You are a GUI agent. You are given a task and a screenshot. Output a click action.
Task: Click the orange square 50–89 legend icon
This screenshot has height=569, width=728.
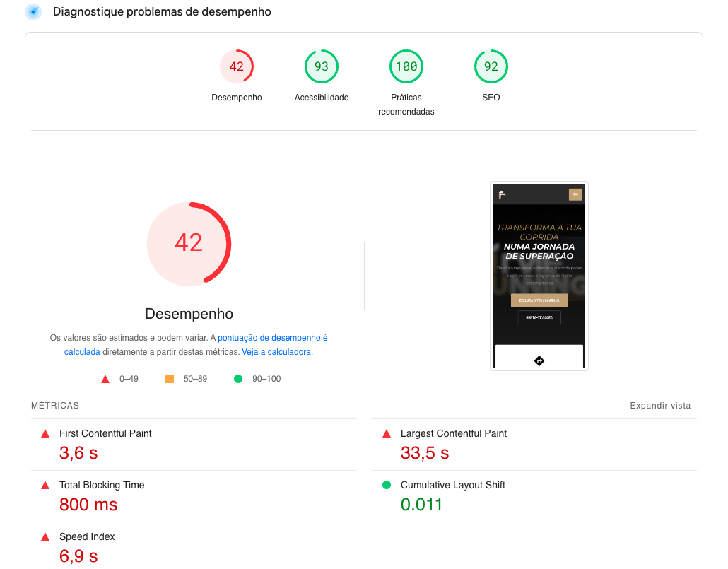pos(170,379)
